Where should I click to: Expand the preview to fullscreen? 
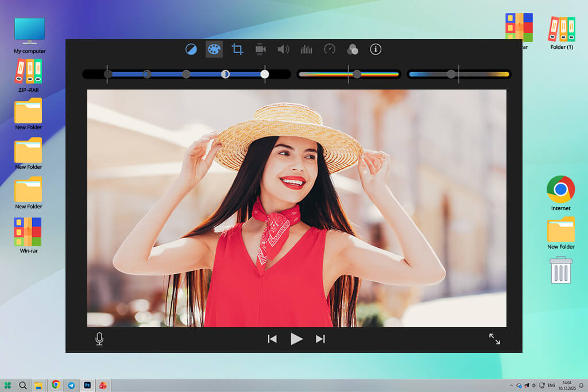(x=494, y=339)
